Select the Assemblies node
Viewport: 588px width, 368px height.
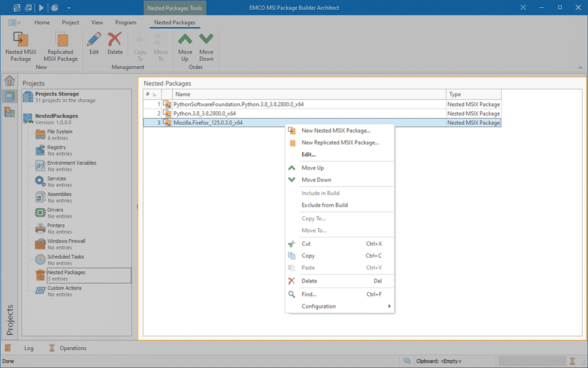[59, 197]
